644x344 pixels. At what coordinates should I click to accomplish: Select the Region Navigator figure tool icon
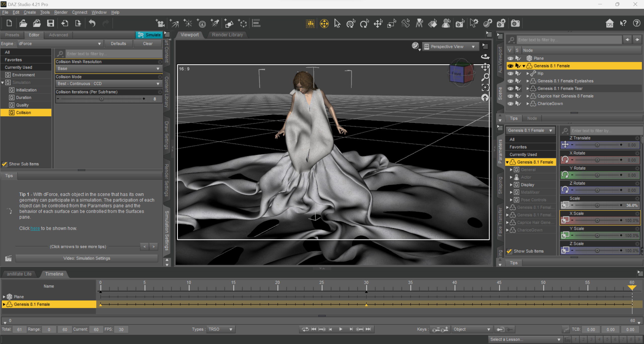[446, 24]
